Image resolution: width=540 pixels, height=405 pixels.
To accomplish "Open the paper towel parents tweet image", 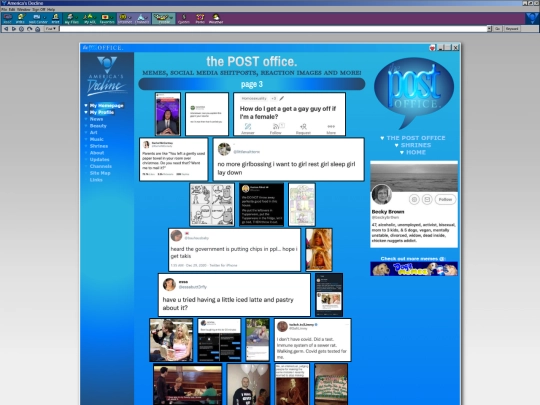I will (x=174, y=159).
